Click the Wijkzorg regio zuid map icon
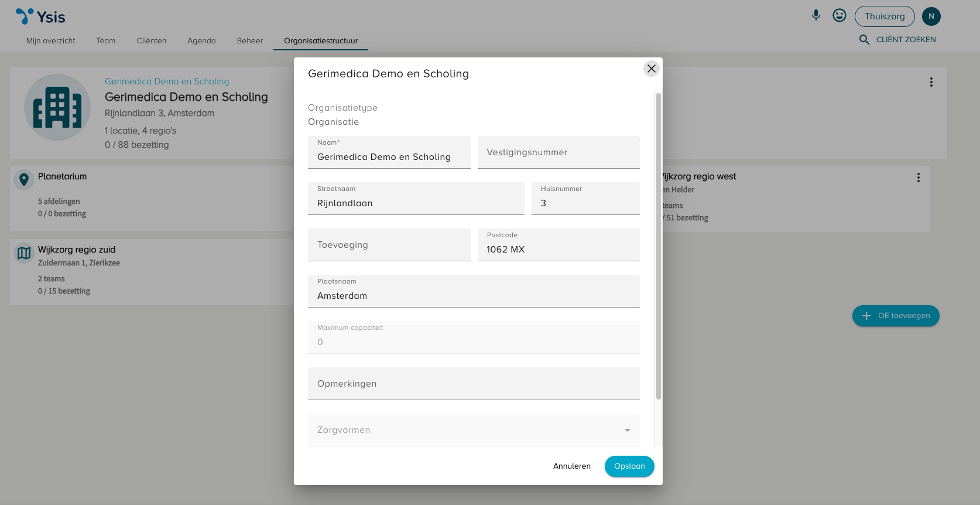 coord(24,253)
